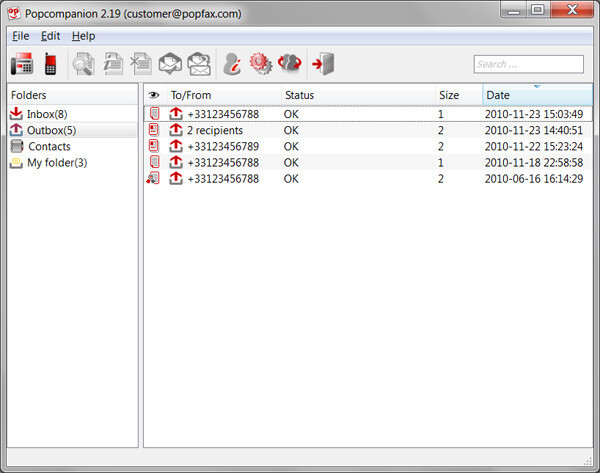Sort list by Size column header

click(457, 95)
